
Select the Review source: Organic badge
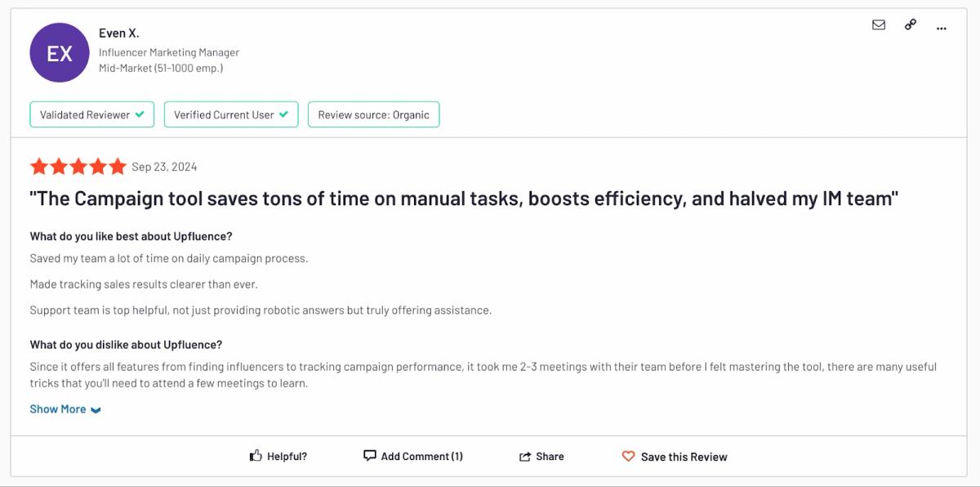[373, 114]
